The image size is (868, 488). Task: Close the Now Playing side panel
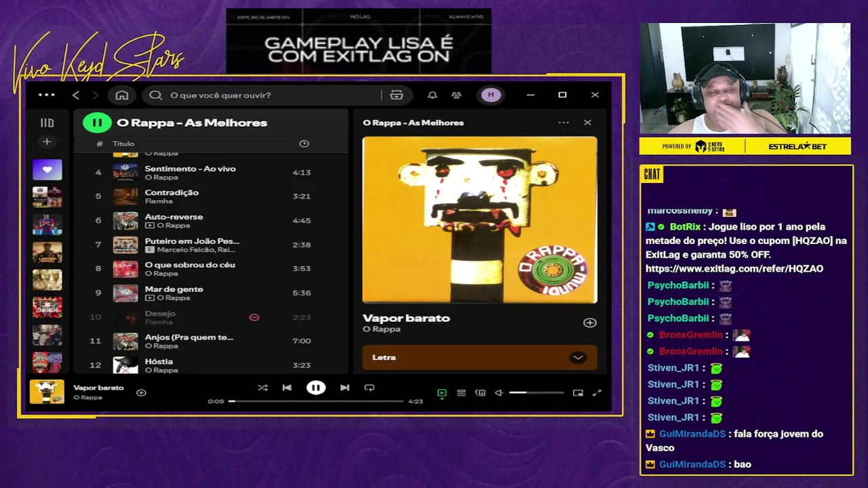(587, 123)
